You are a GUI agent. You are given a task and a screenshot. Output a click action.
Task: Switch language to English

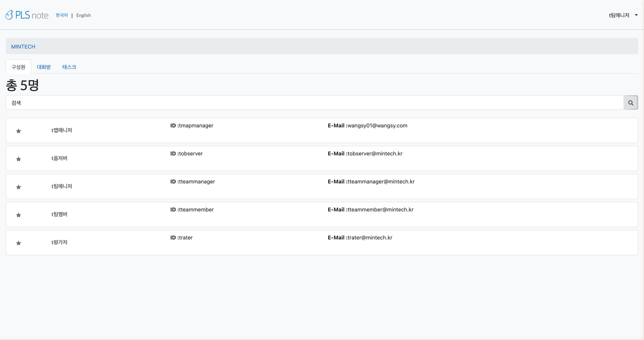coord(84,15)
